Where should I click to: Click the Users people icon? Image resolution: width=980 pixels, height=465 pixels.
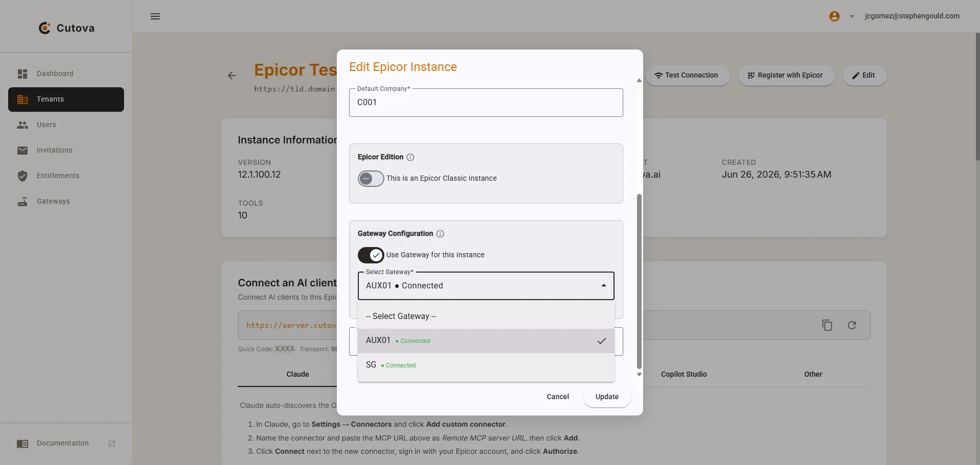(22, 125)
